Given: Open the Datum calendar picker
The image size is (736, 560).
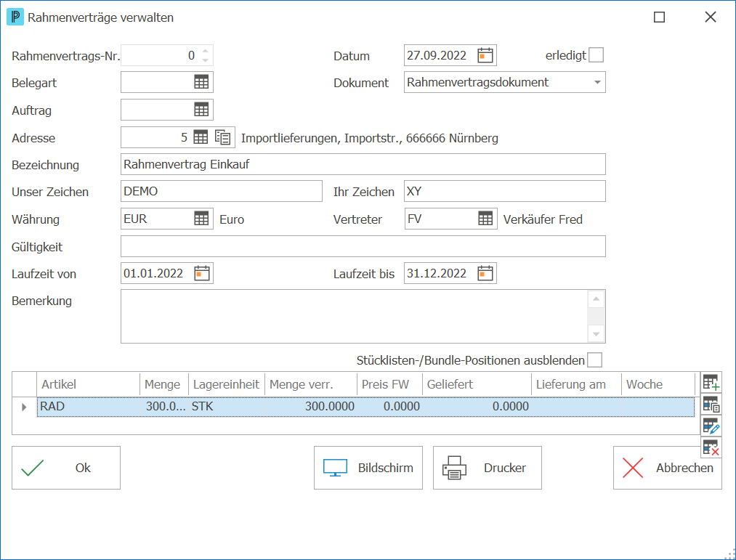Looking at the screenshot, I should (485, 55).
